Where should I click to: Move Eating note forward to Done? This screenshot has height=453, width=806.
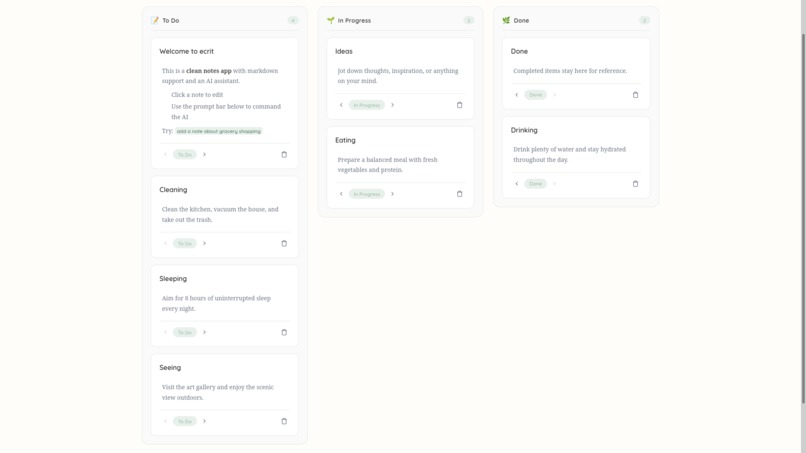[392, 194]
